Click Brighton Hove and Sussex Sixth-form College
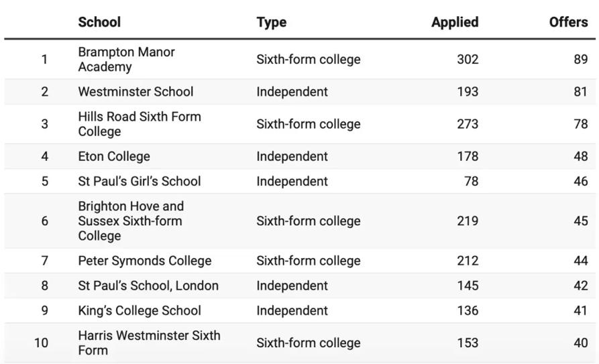599x364 pixels. point(131,221)
